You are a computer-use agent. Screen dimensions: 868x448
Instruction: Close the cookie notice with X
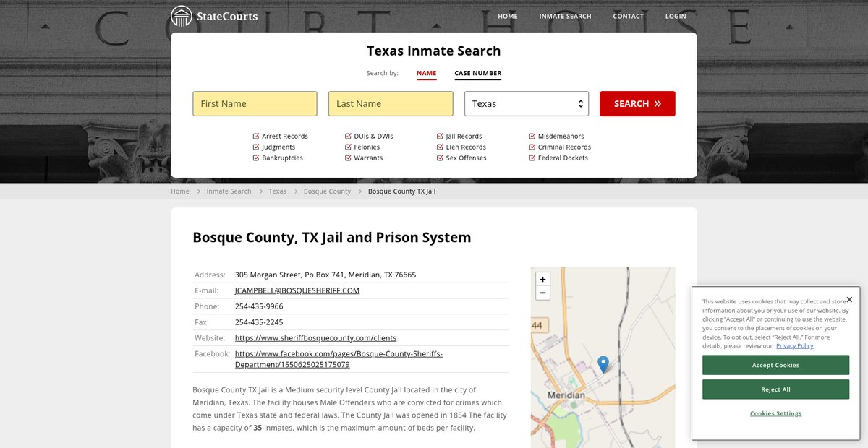(849, 299)
